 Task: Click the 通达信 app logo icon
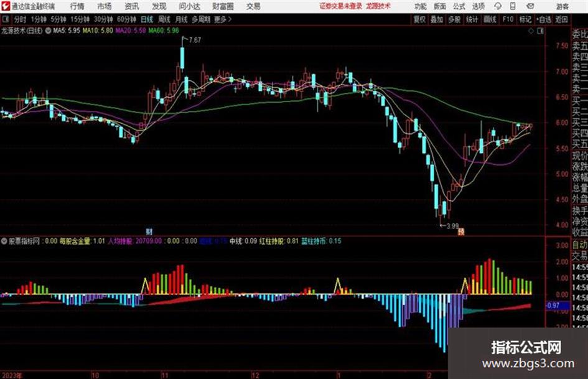6,6
